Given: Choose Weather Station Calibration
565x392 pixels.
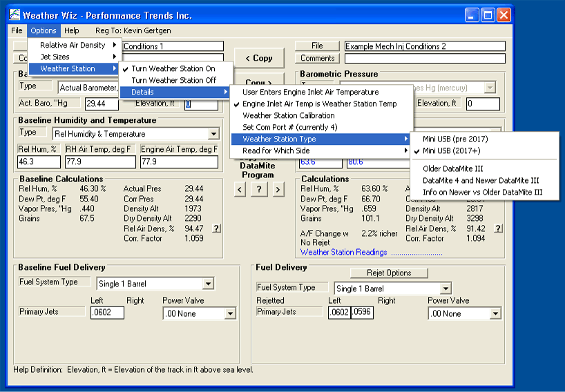Looking at the screenshot, I should (321, 115).
